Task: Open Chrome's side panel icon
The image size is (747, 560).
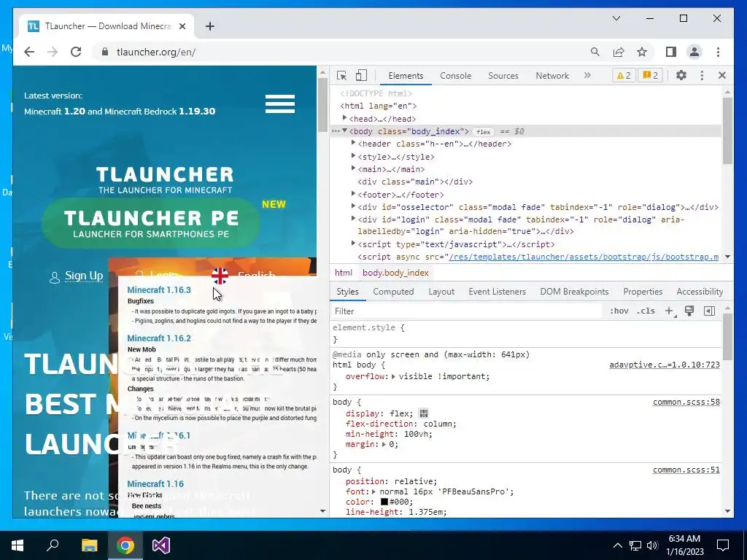Action: pos(671,52)
